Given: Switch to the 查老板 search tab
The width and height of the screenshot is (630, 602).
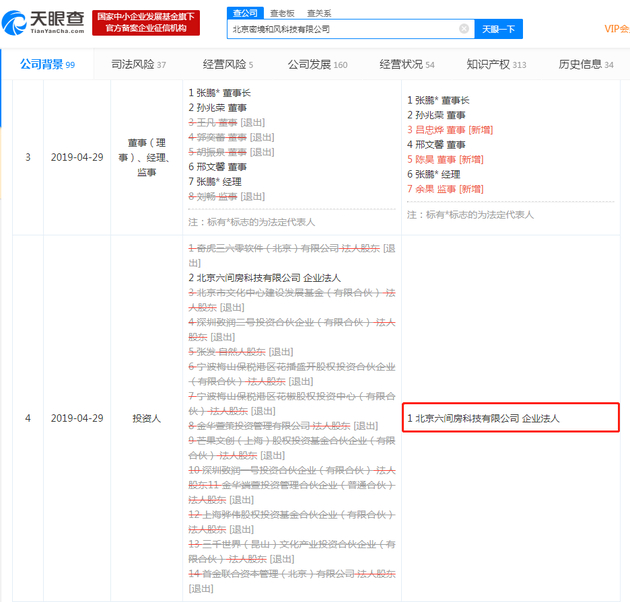Looking at the screenshot, I should (282, 13).
